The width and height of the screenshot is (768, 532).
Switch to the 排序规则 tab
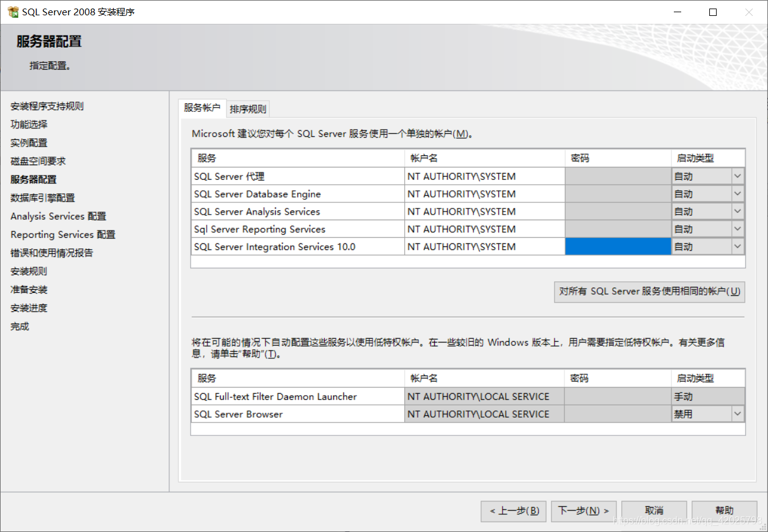(248, 109)
